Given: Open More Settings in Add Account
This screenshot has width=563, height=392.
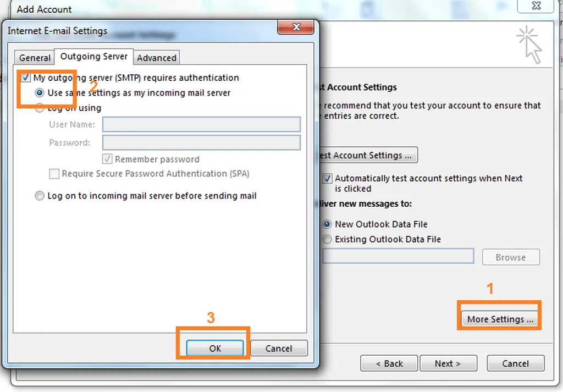Looking at the screenshot, I should pos(500,319).
